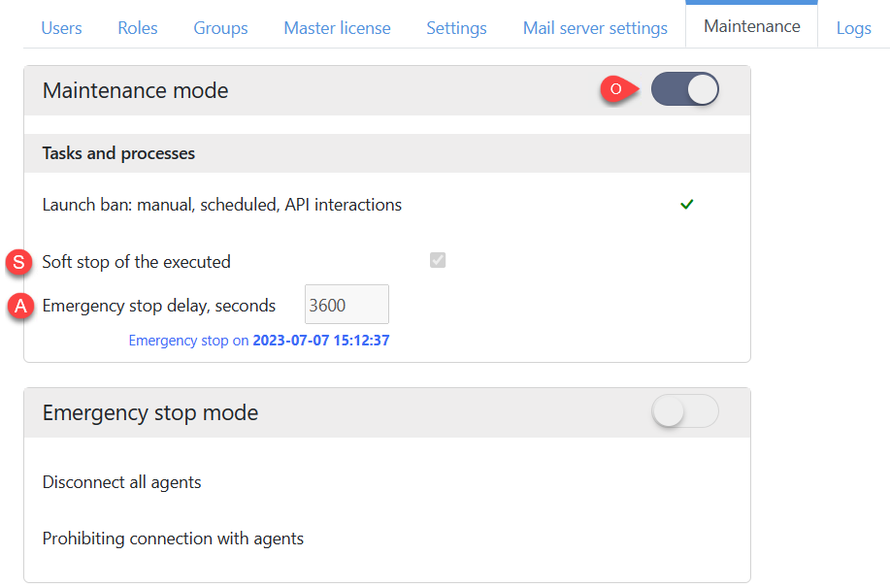
Task: Select the Maintenance tab
Action: 751,25
